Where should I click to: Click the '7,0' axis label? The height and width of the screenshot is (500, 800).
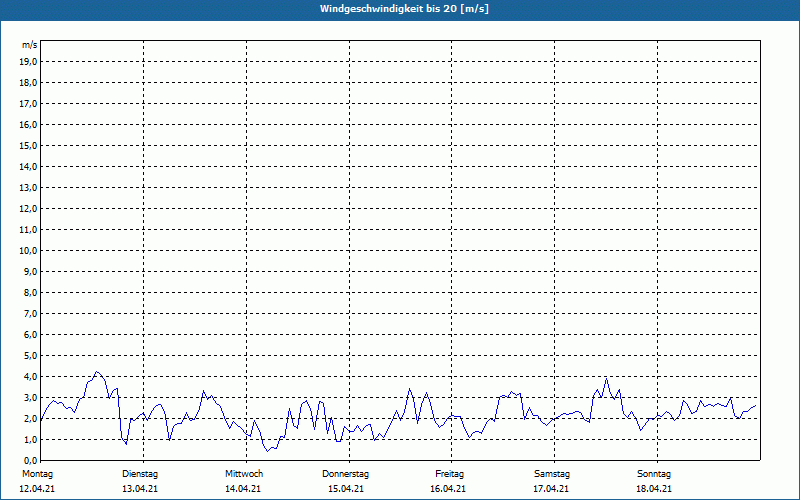[x=30, y=313]
